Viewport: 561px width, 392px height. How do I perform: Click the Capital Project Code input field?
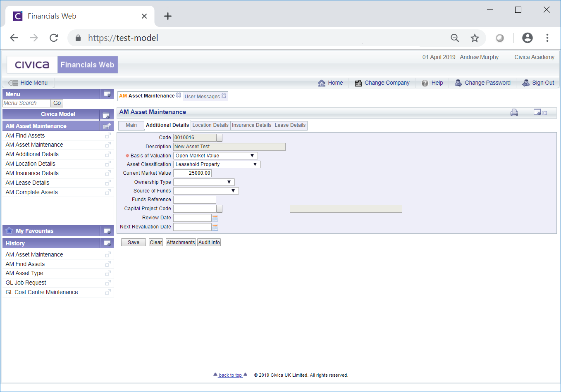[x=195, y=209]
